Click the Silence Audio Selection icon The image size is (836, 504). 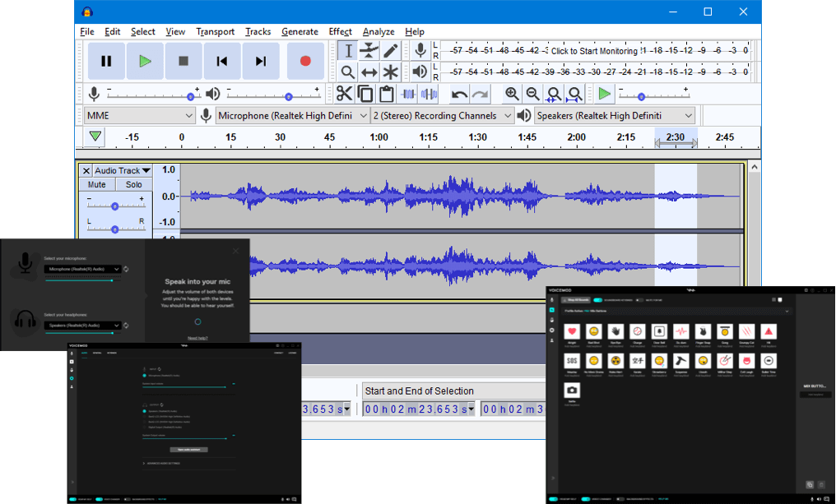click(429, 93)
